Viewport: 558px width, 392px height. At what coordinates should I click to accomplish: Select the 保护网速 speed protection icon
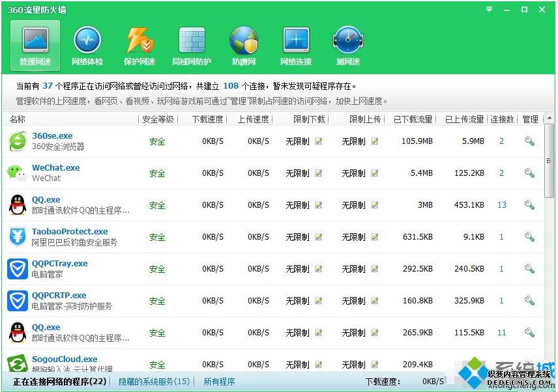coord(139,46)
